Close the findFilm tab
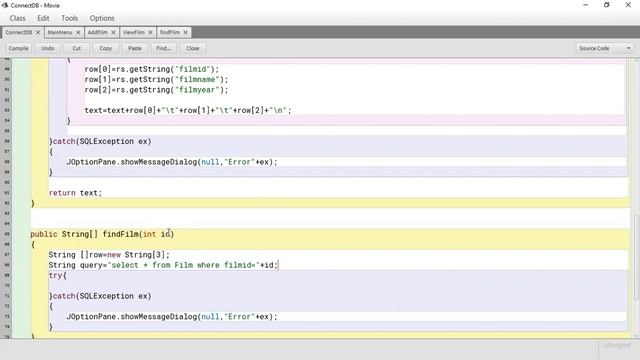The image size is (640, 360). tap(185, 32)
